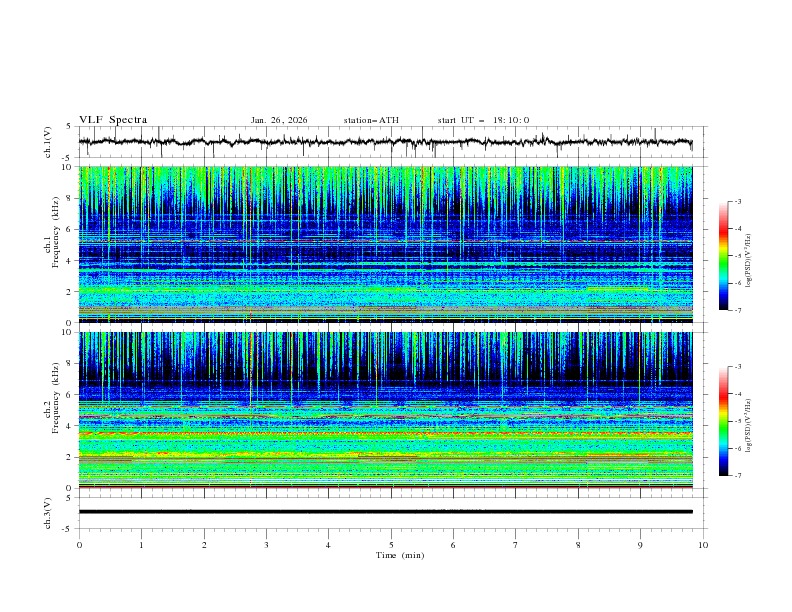This screenshot has width=792, height=612.
Task: Click the "Time (min)" axis title
Action: [x=400, y=555]
